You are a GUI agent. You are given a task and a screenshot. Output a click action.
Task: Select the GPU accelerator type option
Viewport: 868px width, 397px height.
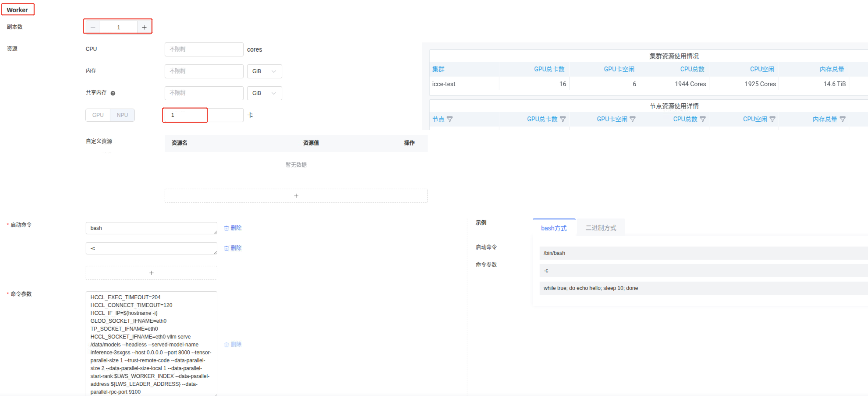98,115
